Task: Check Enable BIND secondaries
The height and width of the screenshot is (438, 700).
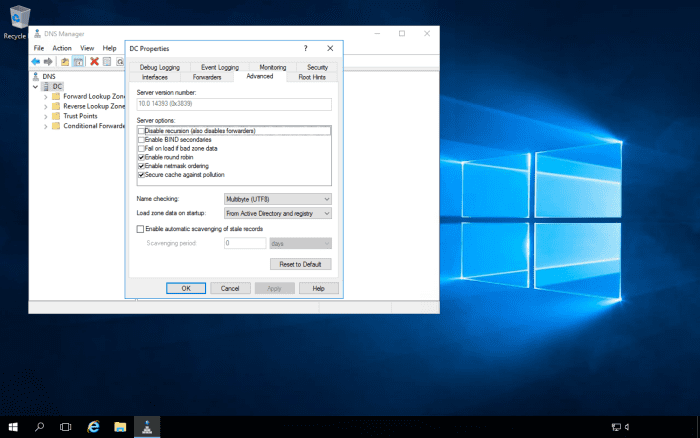Action: click(x=141, y=140)
